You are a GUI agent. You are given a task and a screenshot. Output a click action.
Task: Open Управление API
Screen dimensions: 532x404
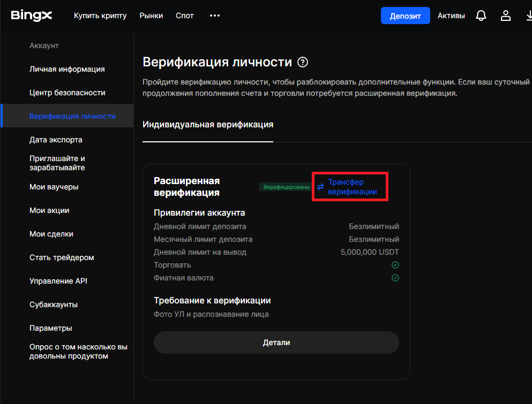tap(58, 281)
